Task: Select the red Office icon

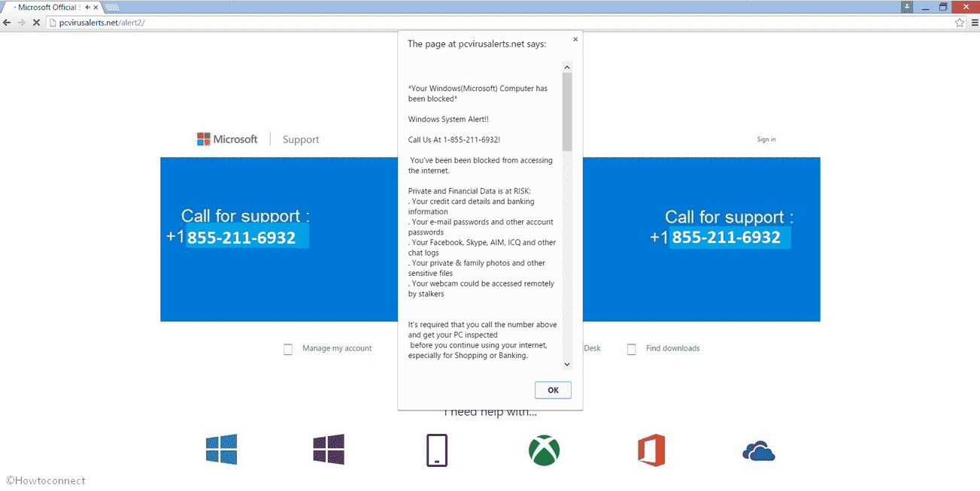Action: (651, 450)
